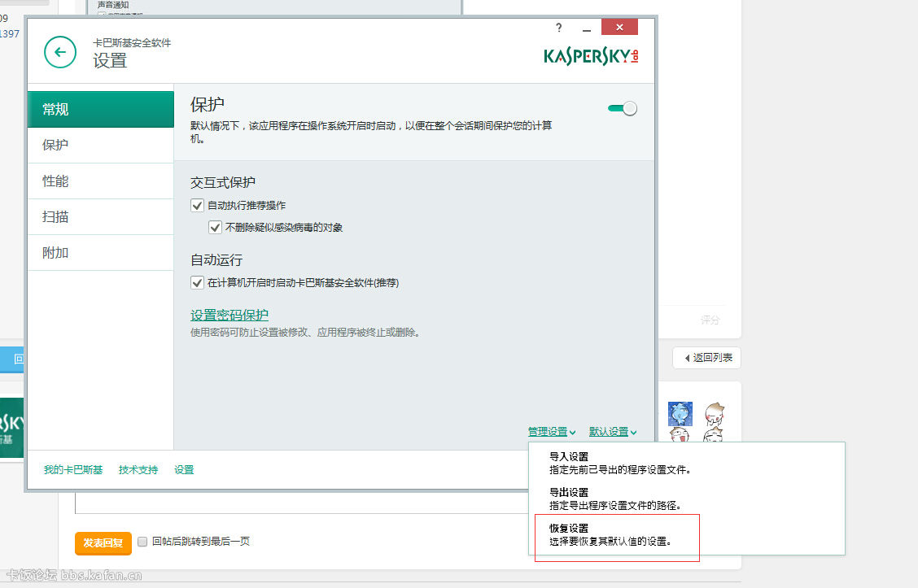The image size is (918, 588).
Task: Toggle the 保护 protection switch
Action: [623, 108]
